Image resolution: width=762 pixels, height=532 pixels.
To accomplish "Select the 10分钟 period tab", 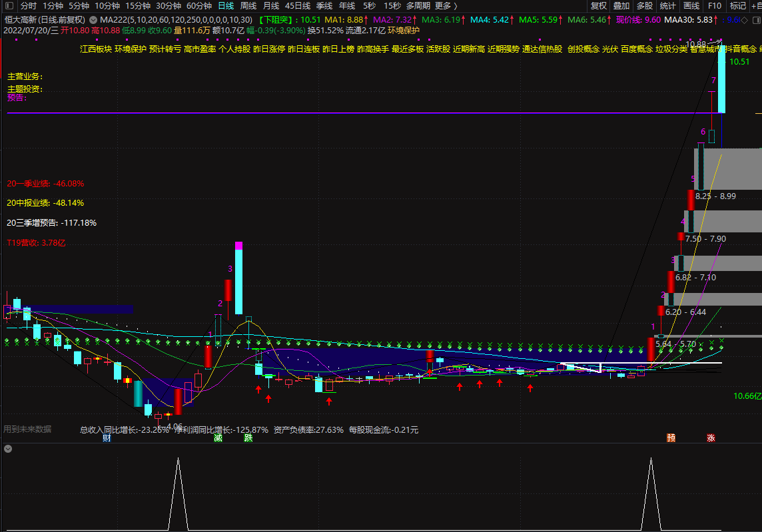I will coord(107,6).
